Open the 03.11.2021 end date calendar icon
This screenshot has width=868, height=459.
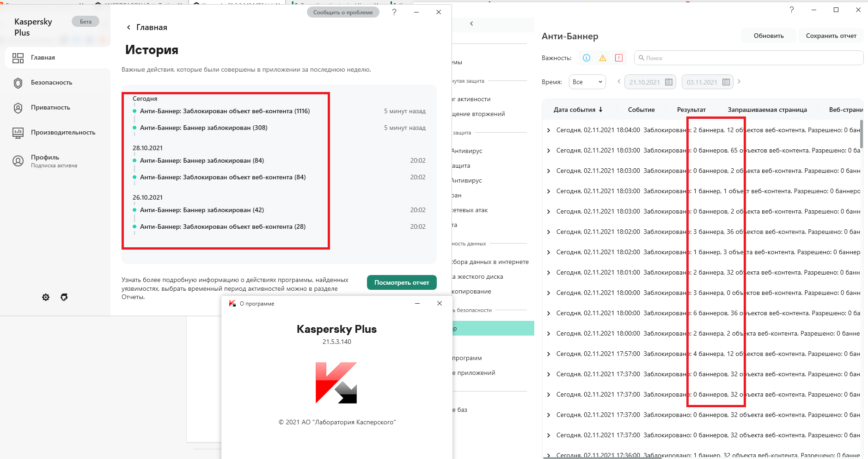[x=726, y=82]
